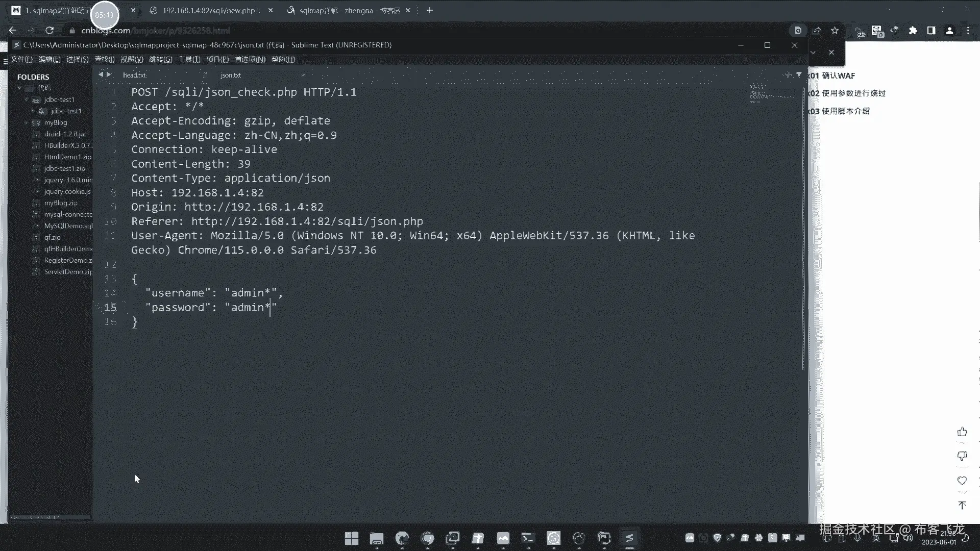Open MySQLDemo.sql in the sidebar

point(68,226)
